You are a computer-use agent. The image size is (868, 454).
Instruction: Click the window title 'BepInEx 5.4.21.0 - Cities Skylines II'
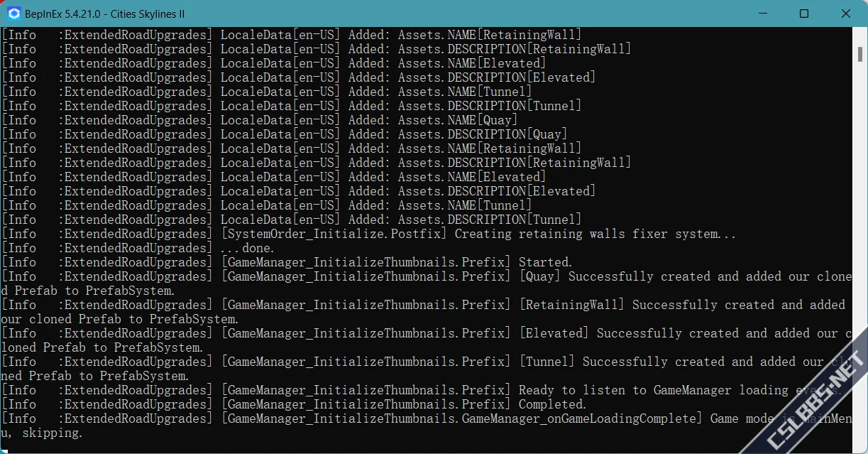pos(106,13)
